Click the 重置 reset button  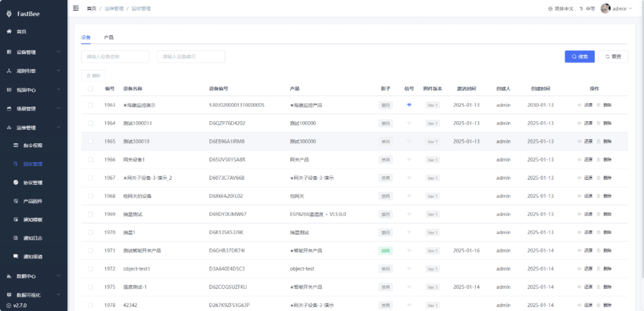(613, 57)
